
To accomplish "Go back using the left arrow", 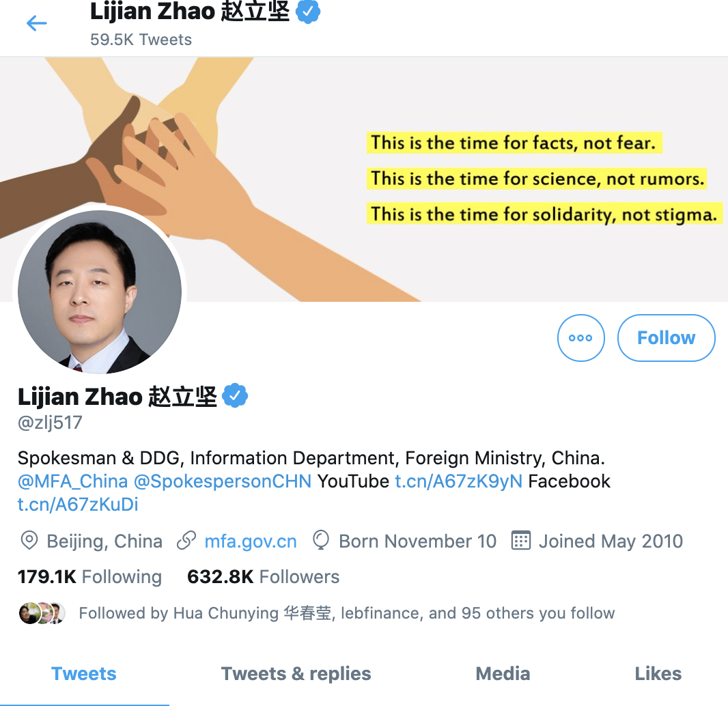I will coord(37,23).
